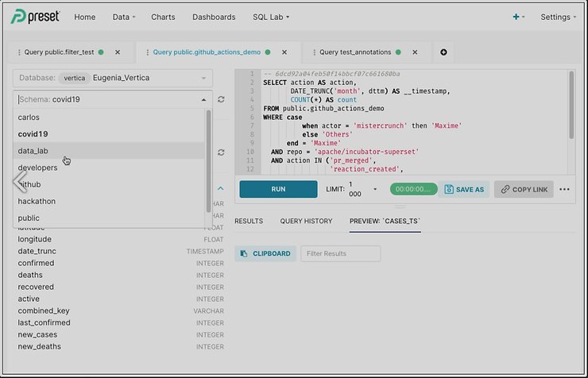Screen dimensions: 588x378
Task: Open the more options ellipsis menu
Action: click(x=564, y=189)
